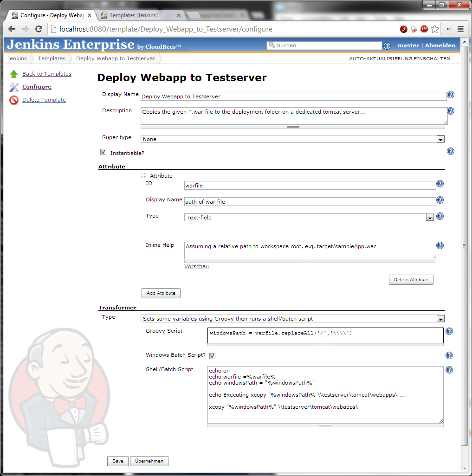This screenshot has width=472, height=476.
Task: Open the Super type dropdown
Action: pos(292,139)
